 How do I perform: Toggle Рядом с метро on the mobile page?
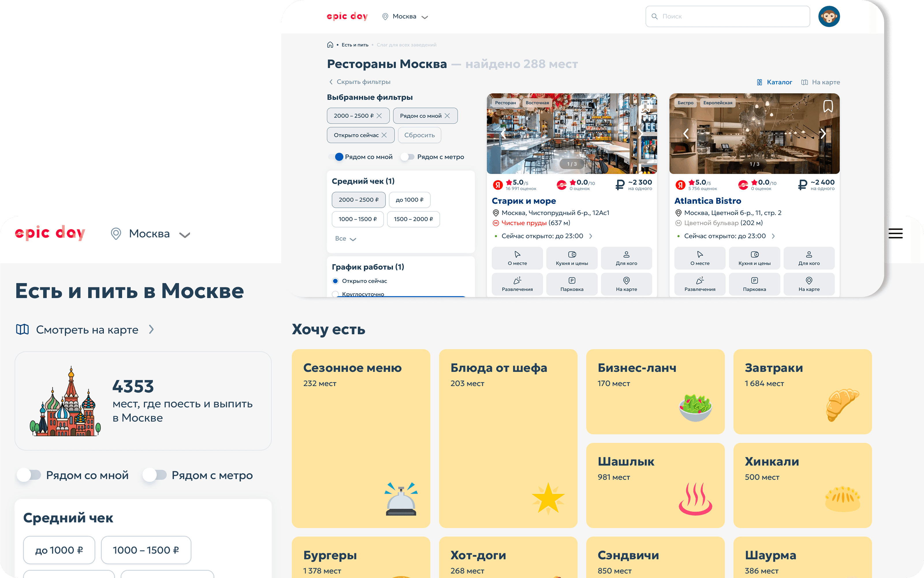(155, 475)
